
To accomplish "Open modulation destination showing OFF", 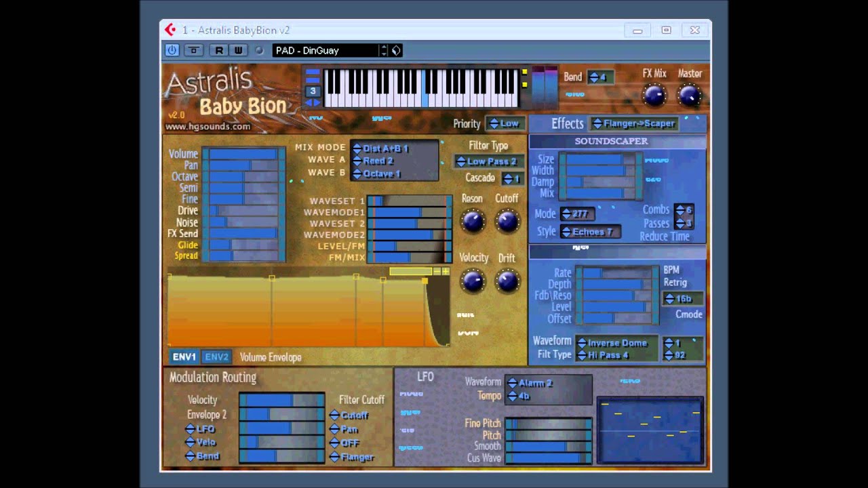I will click(344, 443).
